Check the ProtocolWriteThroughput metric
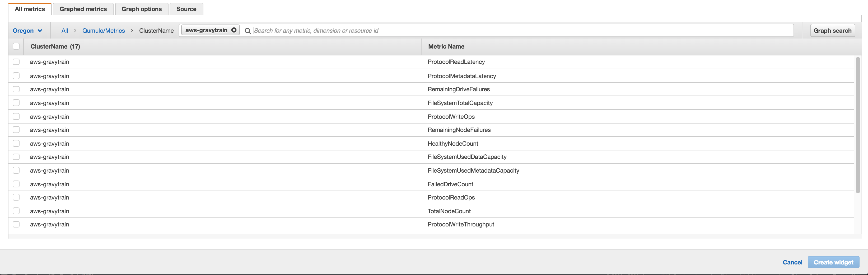The width and height of the screenshot is (868, 275). tap(16, 224)
